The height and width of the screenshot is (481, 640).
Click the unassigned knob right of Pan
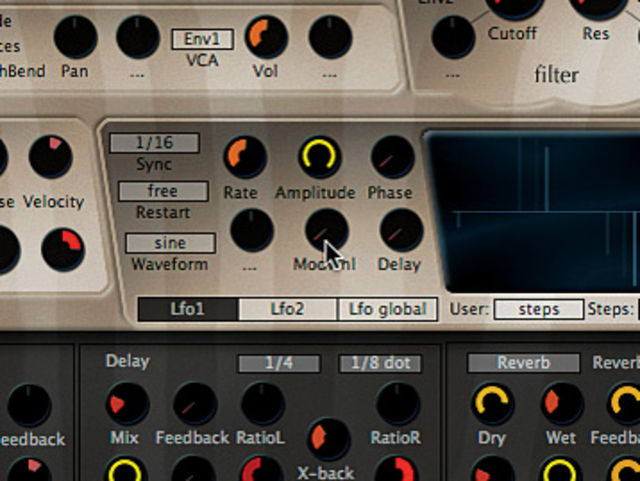(138, 38)
